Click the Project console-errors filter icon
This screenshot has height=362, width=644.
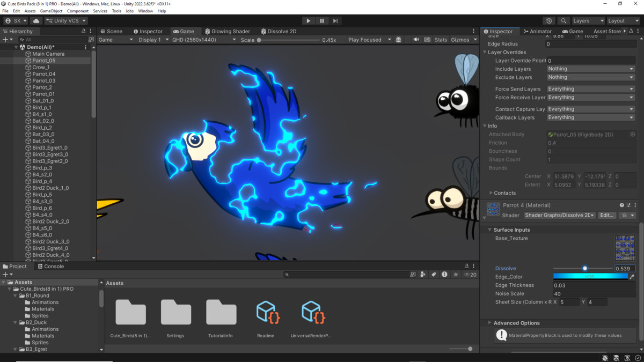click(444, 275)
